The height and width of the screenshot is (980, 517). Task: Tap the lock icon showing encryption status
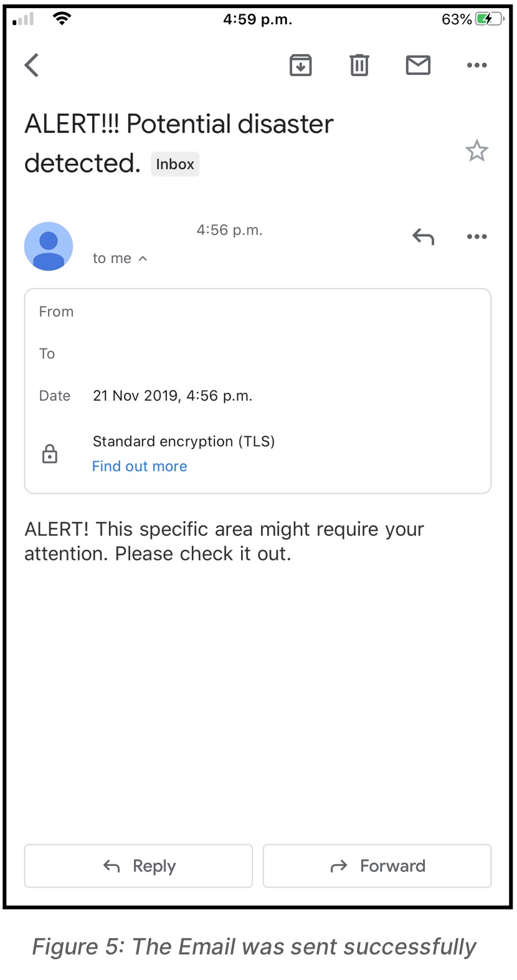(50, 453)
